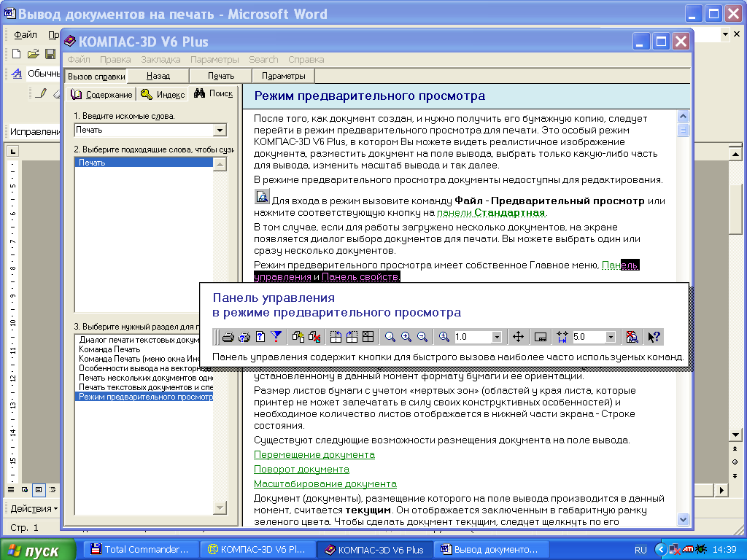Click the zoom in magnifier with plus

point(406,337)
